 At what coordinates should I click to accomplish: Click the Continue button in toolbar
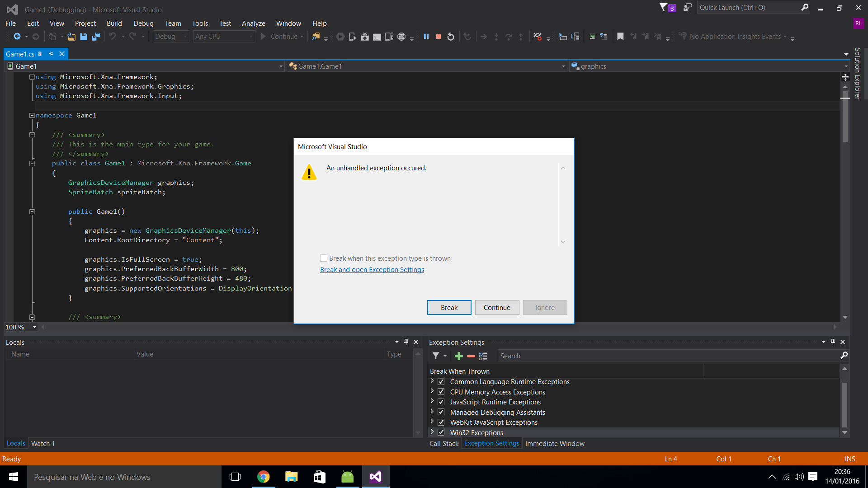coord(283,37)
